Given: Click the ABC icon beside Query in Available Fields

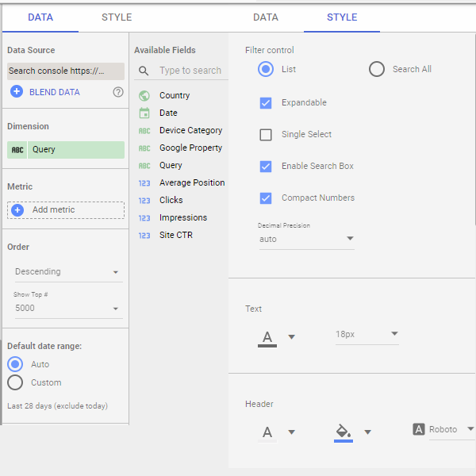Looking at the screenshot, I should point(144,166).
